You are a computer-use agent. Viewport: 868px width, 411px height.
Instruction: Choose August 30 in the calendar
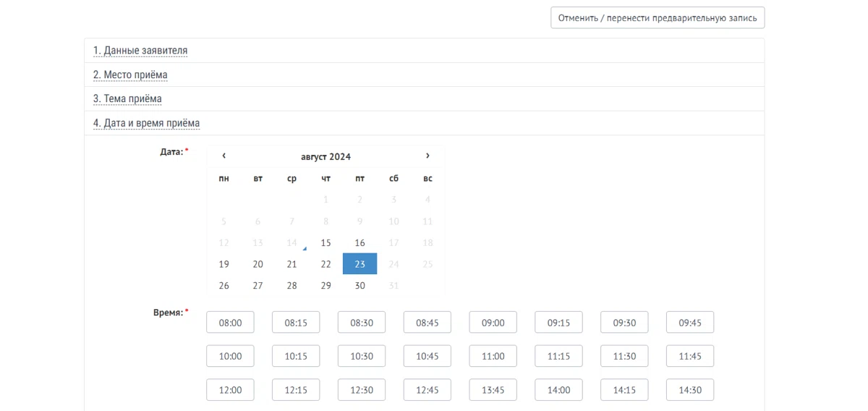pyautogui.click(x=359, y=286)
